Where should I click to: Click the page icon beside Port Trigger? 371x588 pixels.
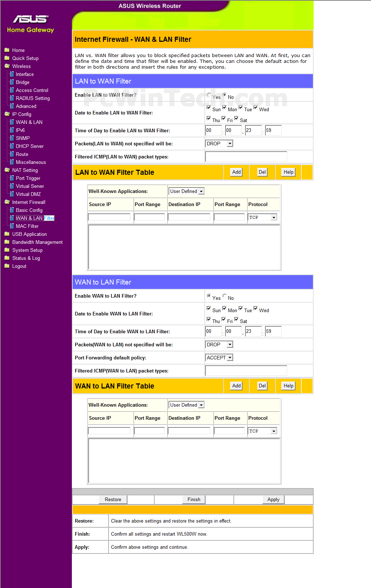point(12,178)
